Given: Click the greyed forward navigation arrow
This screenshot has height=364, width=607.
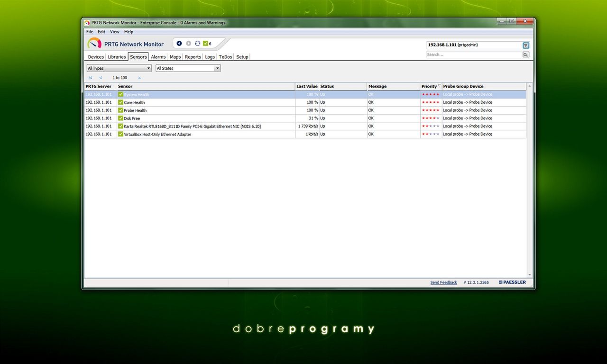Looking at the screenshot, I should (x=188, y=44).
